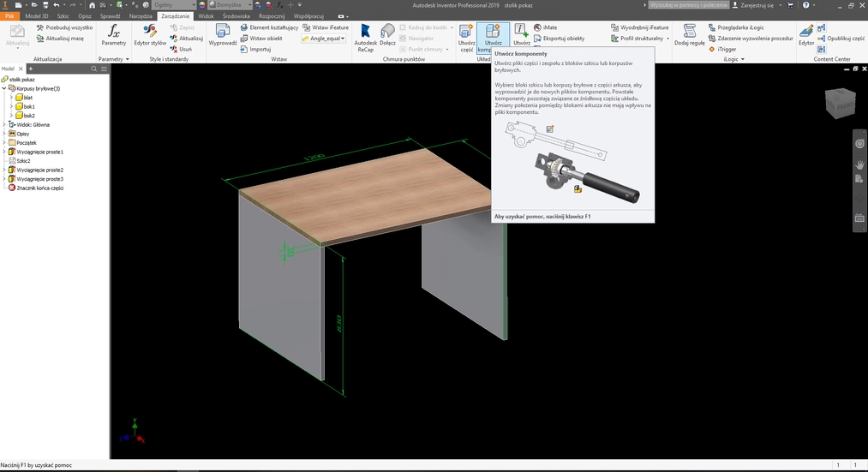Click Opublikuj część icon

(x=822, y=39)
